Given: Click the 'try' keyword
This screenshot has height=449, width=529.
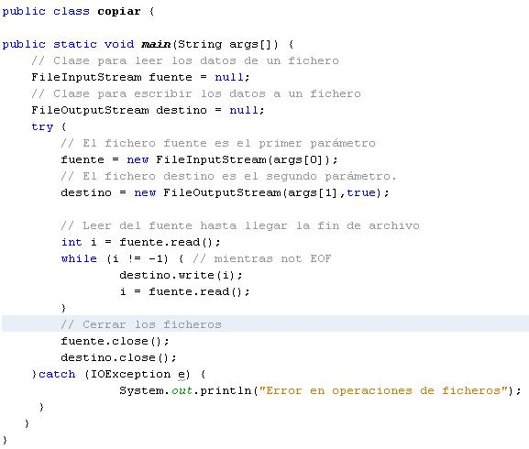Looking at the screenshot, I should tap(42, 127).
